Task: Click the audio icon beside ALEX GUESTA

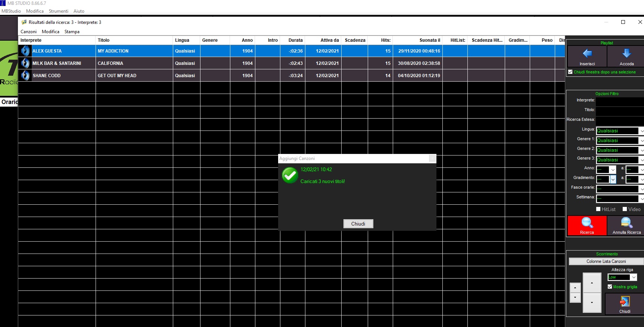Action: (25, 51)
